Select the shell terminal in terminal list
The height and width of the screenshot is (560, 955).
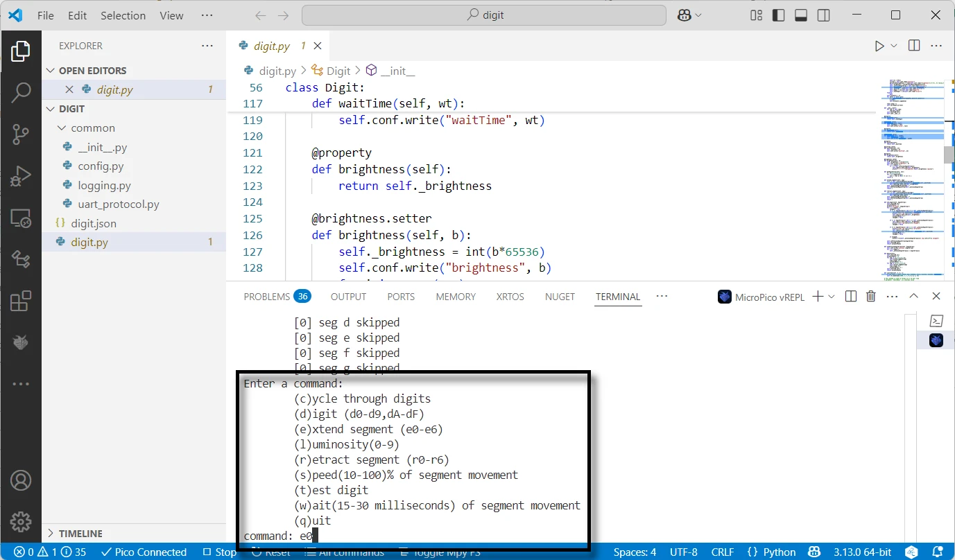936,321
